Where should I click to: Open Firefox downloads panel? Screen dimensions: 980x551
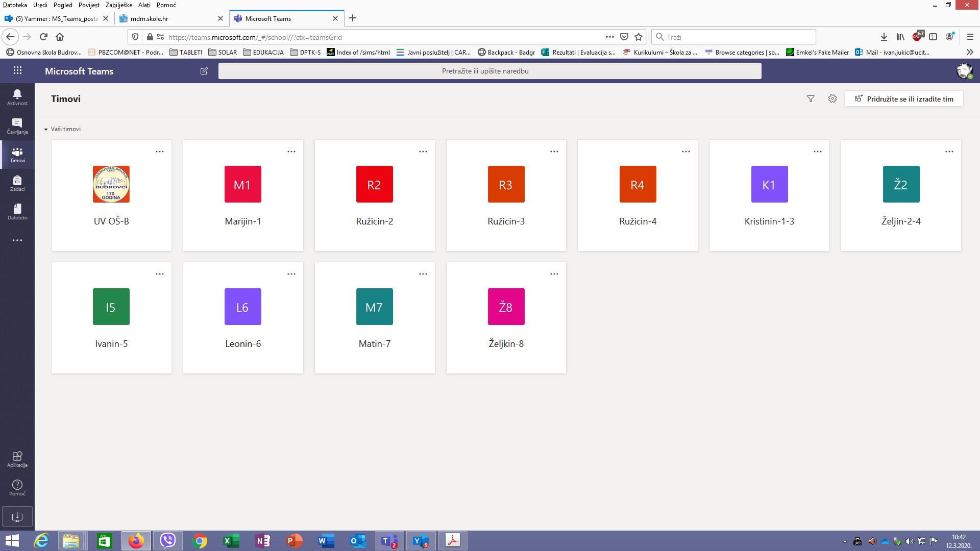pyautogui.click(x=884, y=37)
